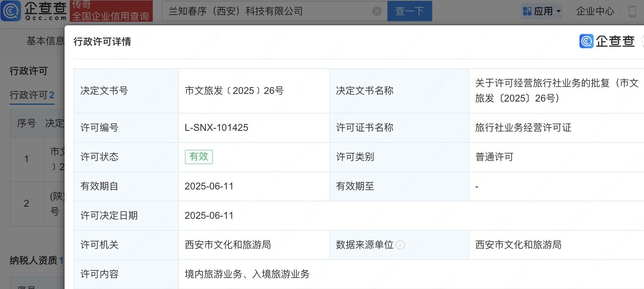This screenshot has height=289, width=644.
Task: Switch to the 基本信息 tab
Action: (x=45, y=41)
